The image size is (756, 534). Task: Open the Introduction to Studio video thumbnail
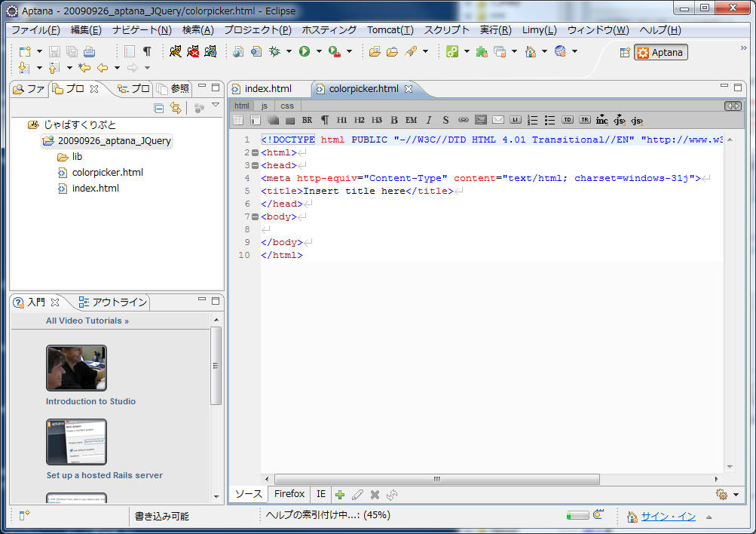click(76, 368)
